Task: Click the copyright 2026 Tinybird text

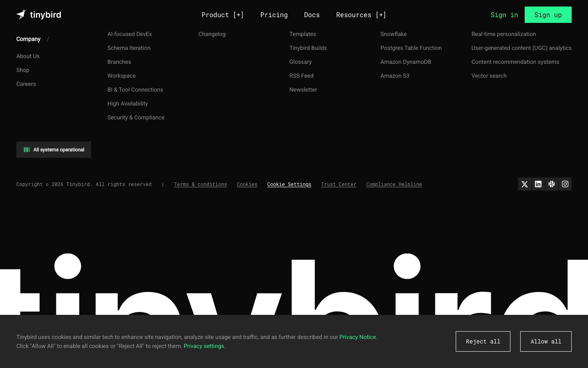Action: [84, 184]
